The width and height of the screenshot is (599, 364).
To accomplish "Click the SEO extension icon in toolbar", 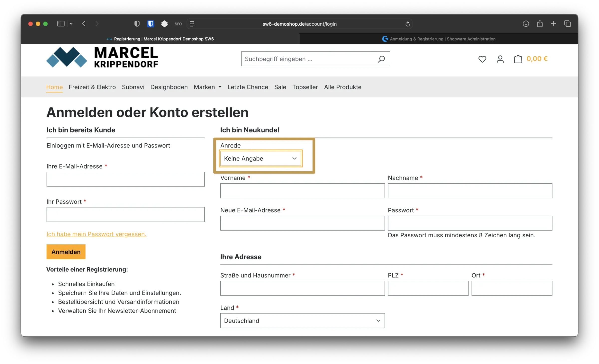I will [178, 24].
